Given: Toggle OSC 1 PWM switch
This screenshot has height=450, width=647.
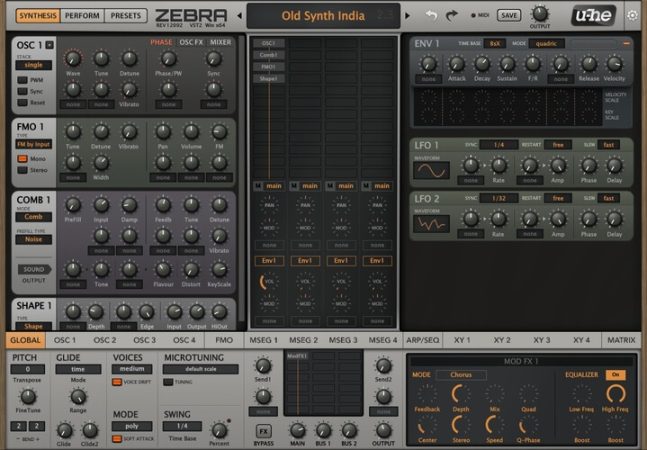Looking at the screenshot, I should tap(22, 80).
